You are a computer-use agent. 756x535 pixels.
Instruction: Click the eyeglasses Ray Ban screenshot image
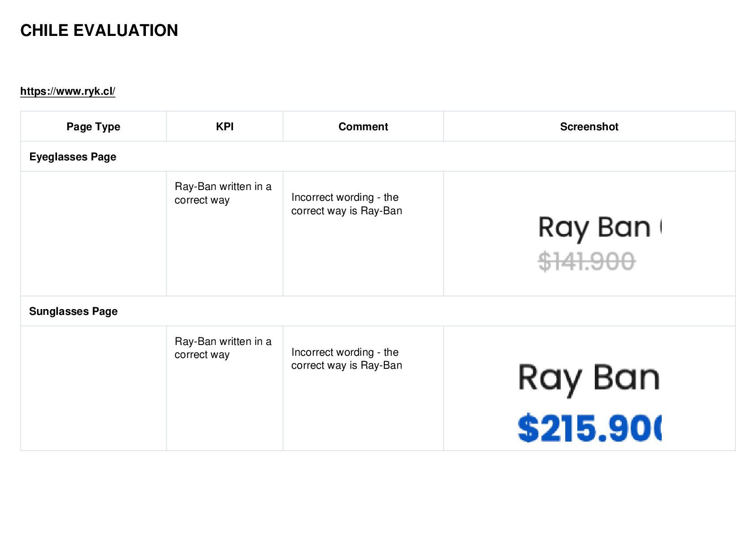(600, 243)
